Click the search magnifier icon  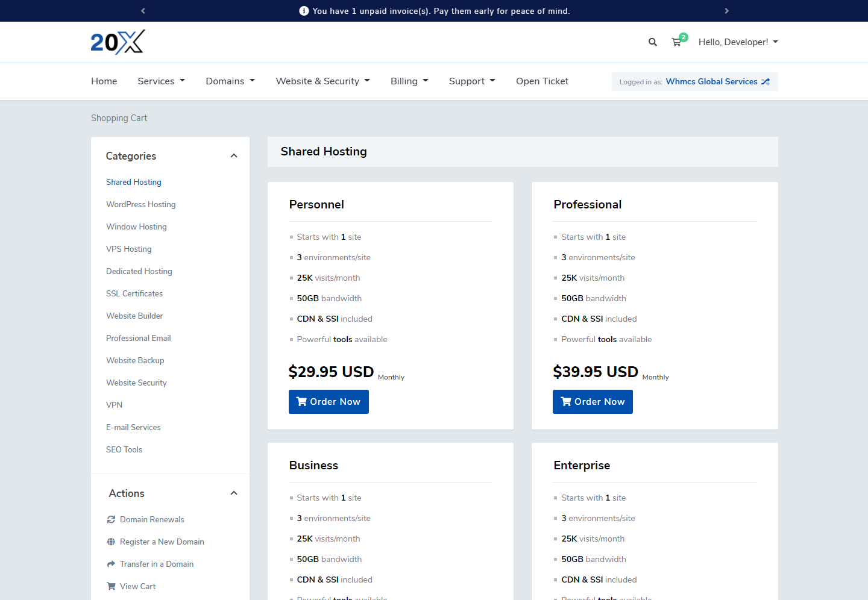click(652, 42)
